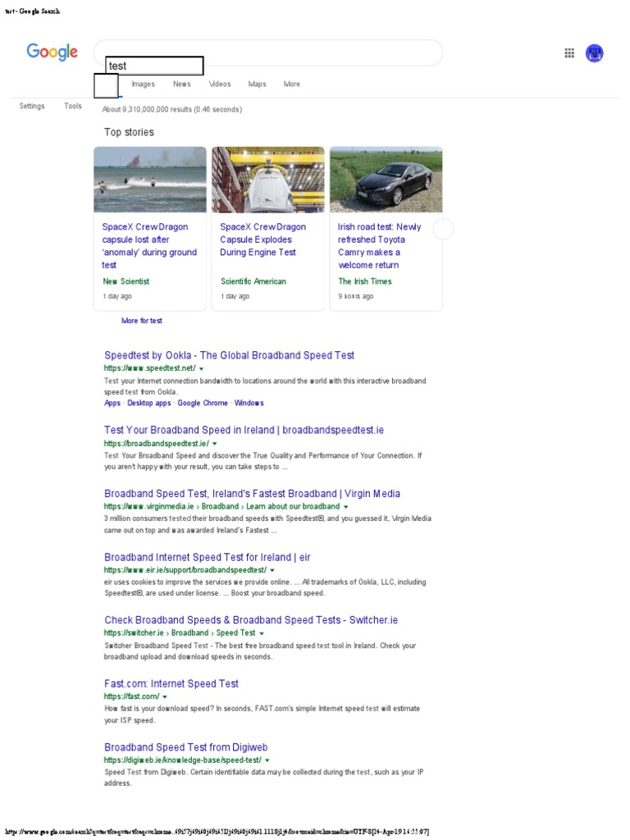Click the 'Top stories' heading
Screen dimensions: 630x840
click(129, 132)
